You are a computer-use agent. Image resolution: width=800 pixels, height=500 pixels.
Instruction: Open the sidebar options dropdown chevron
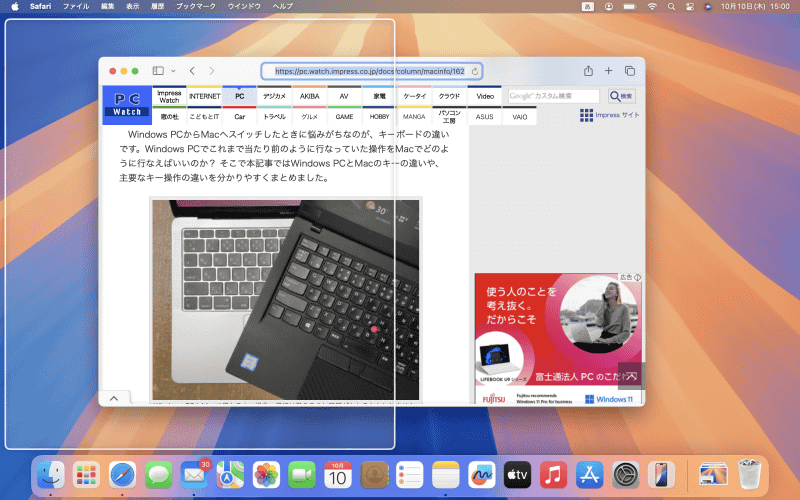tap(173, 71)
